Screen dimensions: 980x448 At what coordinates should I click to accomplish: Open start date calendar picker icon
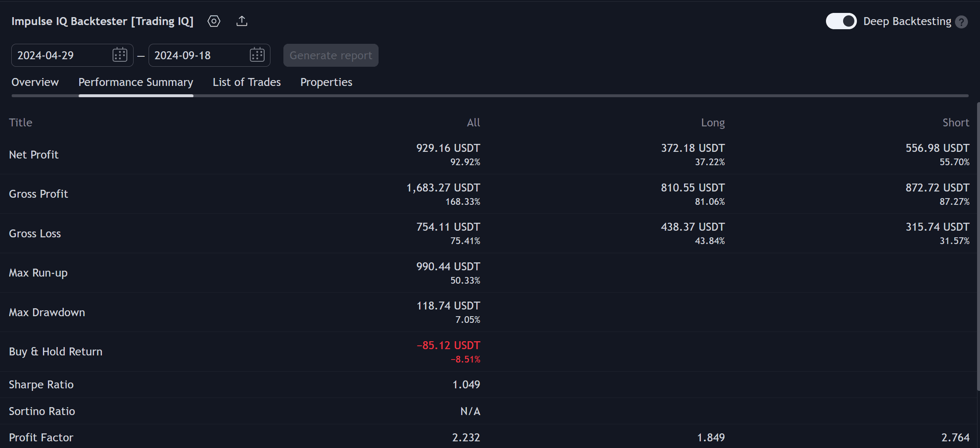click(120, 55)
